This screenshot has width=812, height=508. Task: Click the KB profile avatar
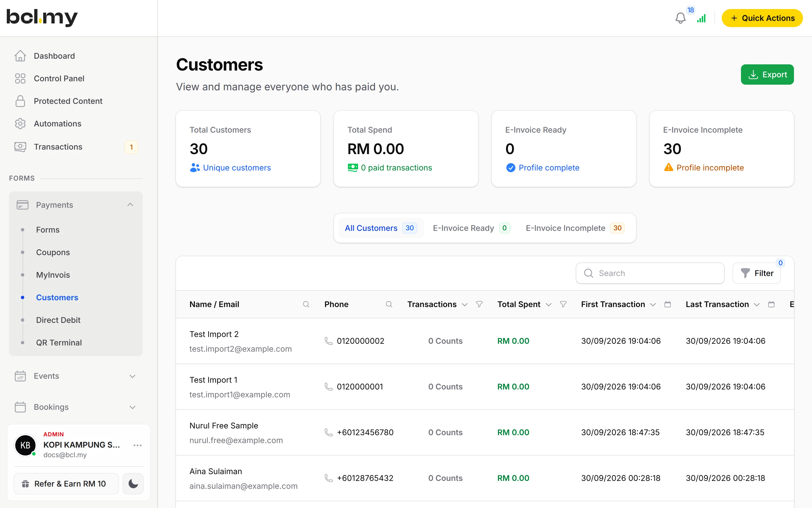pos(25,445)
